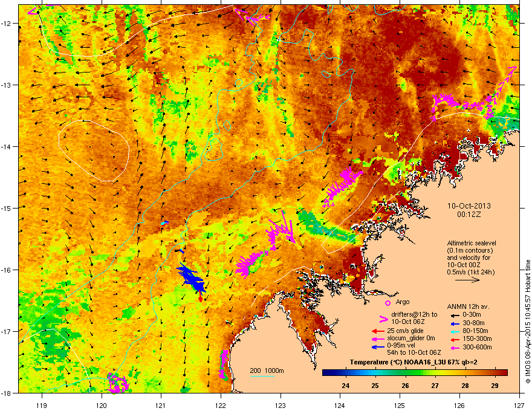Click the time label '00:12Z'
This screenshot has width=532, height=411.
(x=469, y=215)
